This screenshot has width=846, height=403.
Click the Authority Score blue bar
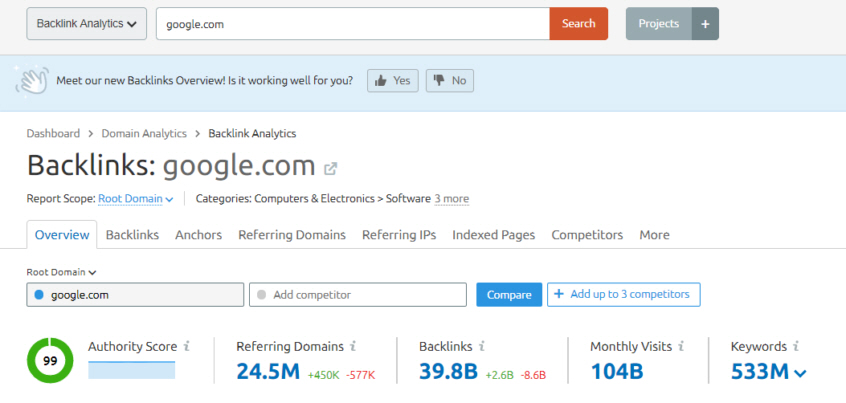tap(132, 370)
